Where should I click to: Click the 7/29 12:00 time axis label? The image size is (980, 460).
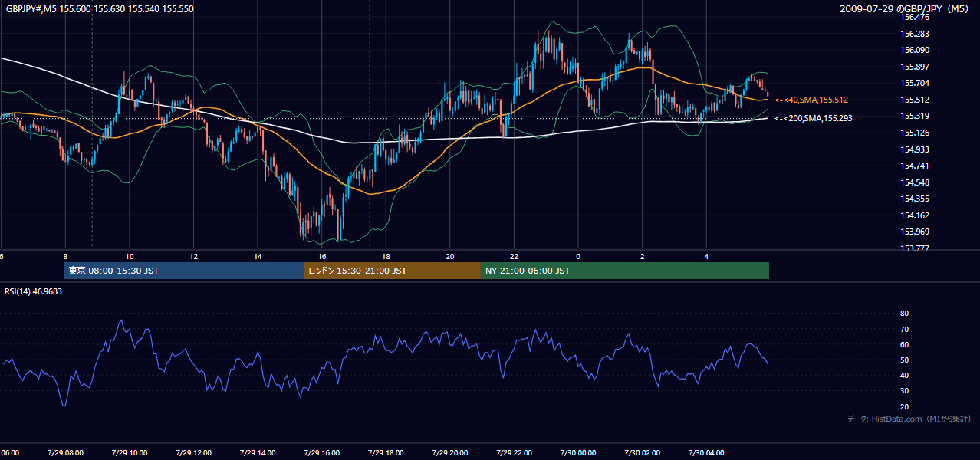coord(193,453)
